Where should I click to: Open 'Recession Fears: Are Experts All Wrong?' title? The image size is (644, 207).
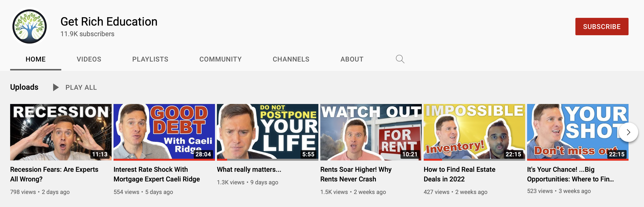[54, 174]
